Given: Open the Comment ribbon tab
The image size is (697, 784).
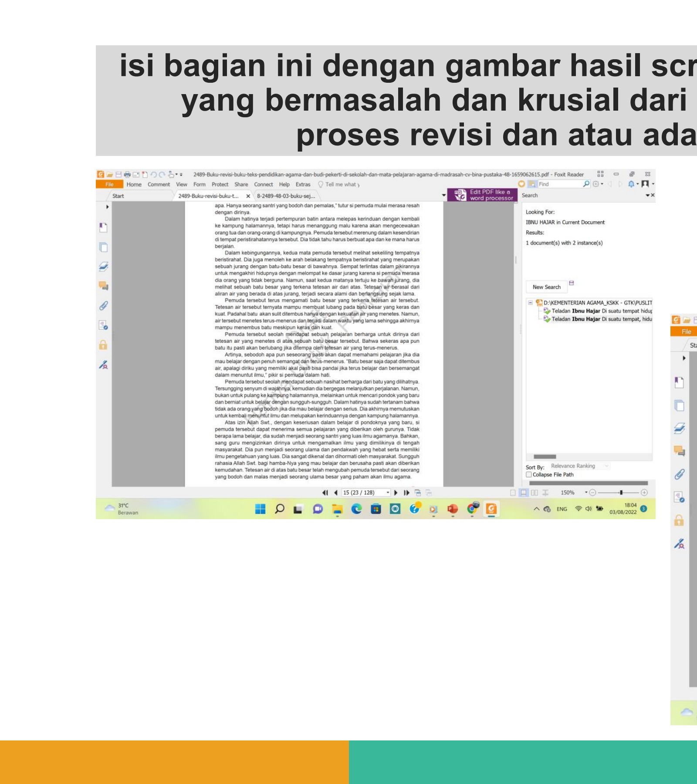Looking at the screenshot, I should tap(159, 184).
